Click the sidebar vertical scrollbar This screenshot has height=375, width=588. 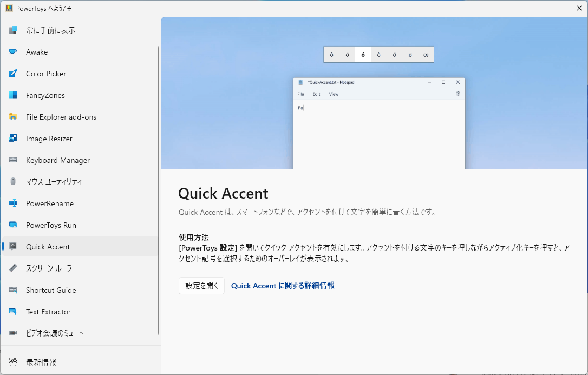159,190
